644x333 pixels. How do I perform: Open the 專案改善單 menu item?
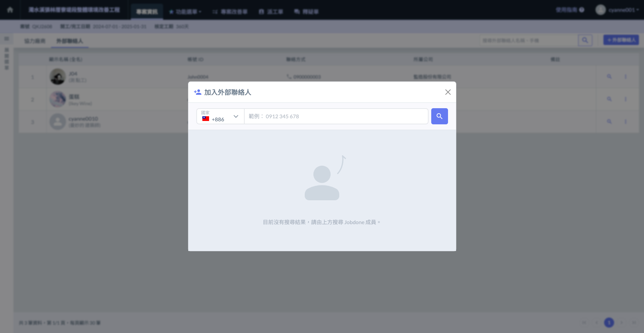[230, 12]
